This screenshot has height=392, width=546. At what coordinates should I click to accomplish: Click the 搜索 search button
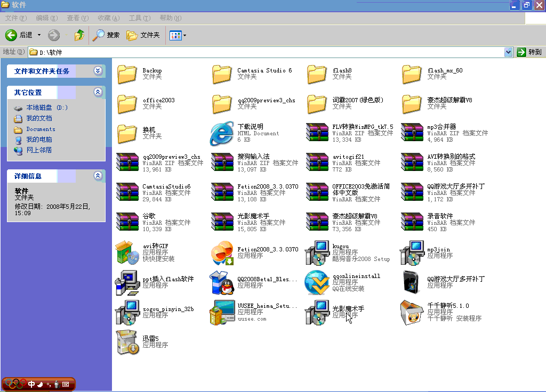(x=107, y=35)
